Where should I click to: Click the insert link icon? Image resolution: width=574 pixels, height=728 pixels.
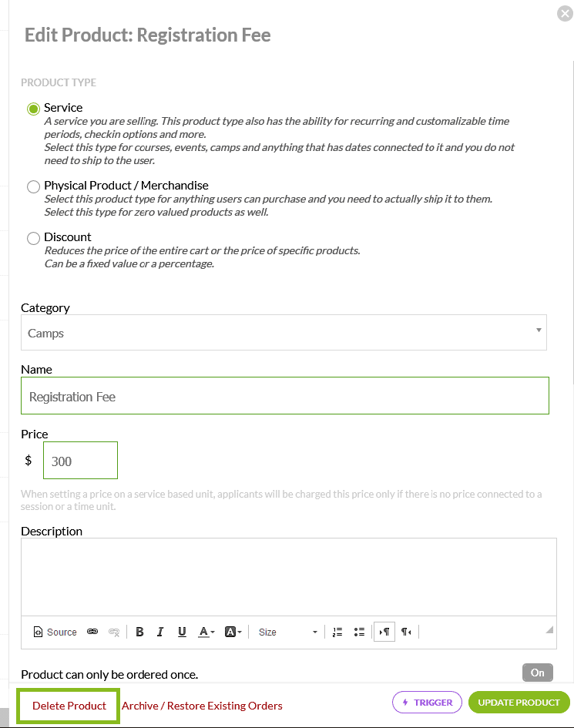click(x=92, y=632)
